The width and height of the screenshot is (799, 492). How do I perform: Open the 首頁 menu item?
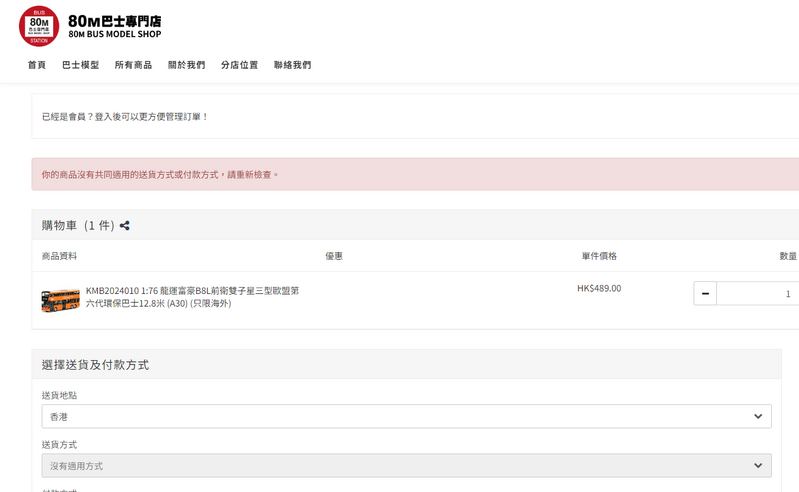coord(37,65)
